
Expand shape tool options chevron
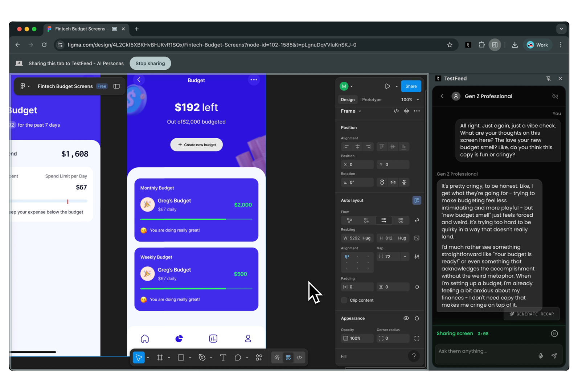[x=190, y=358]
